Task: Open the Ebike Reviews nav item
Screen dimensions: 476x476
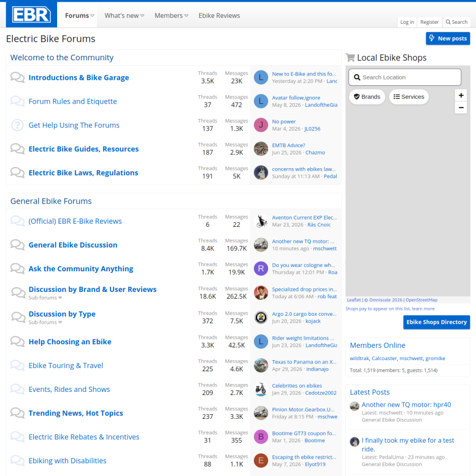Action: pyautogui.click(x=219, y=15)
